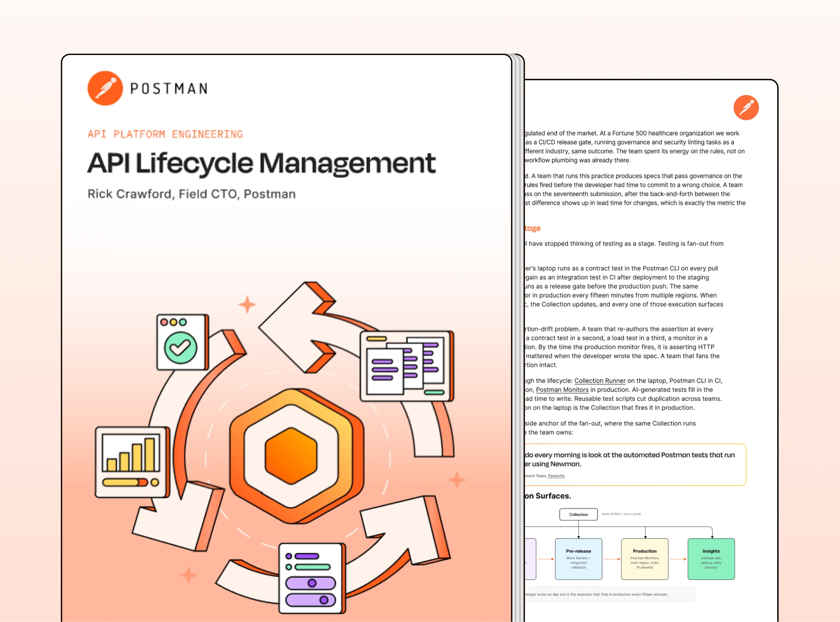Click the 'POSTMAN' wordmark text

169,88
